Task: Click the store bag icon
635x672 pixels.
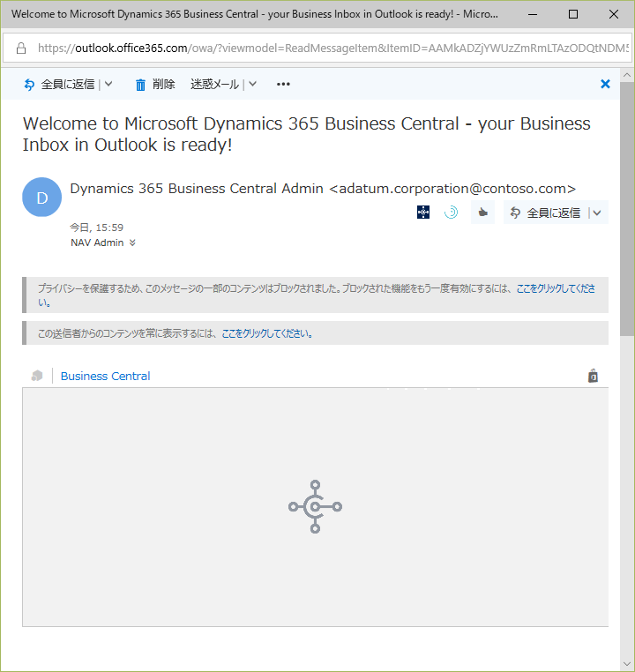Action: tap(593, 376)
